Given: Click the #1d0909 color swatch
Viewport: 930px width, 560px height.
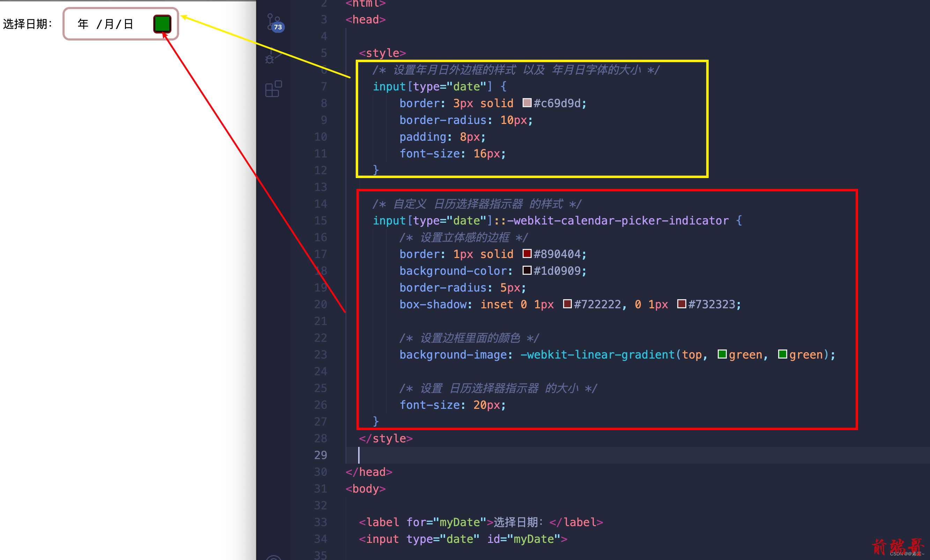Looking at the screenshot, I should [x=527, y=270].
